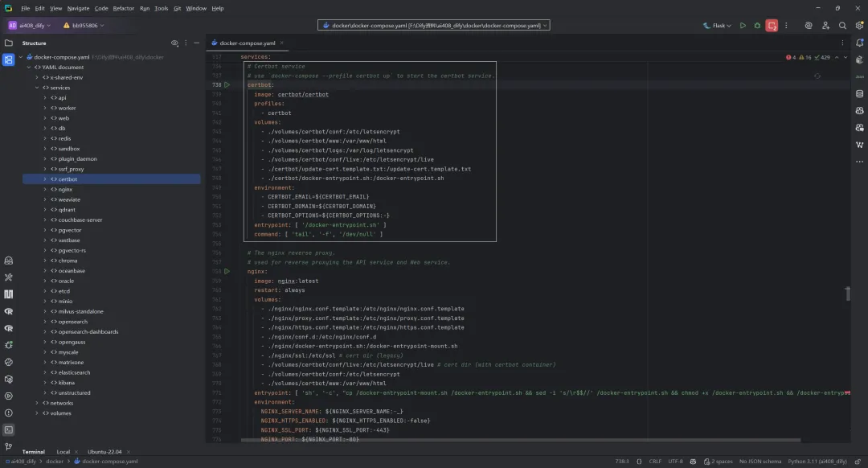
Task: Open IDE settings gear icon
Action: pos(859,26)
